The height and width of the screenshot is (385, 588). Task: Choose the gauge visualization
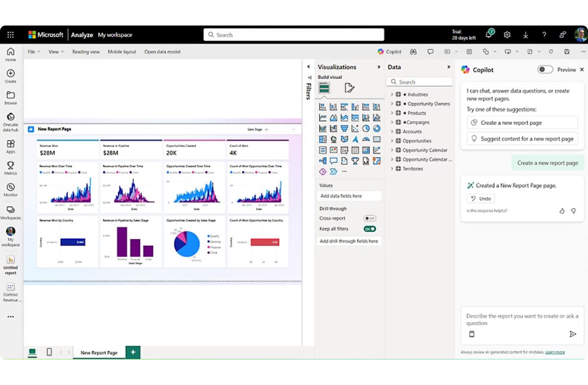366,139
